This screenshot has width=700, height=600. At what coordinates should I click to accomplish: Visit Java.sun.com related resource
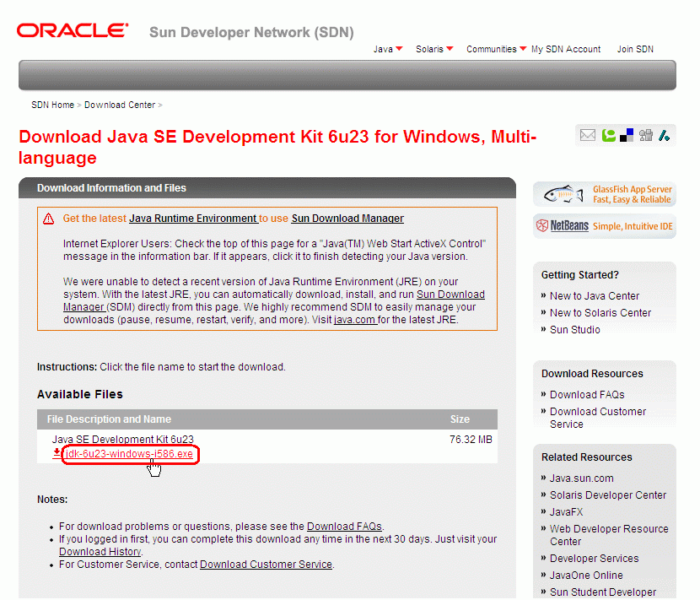[581, 478]
